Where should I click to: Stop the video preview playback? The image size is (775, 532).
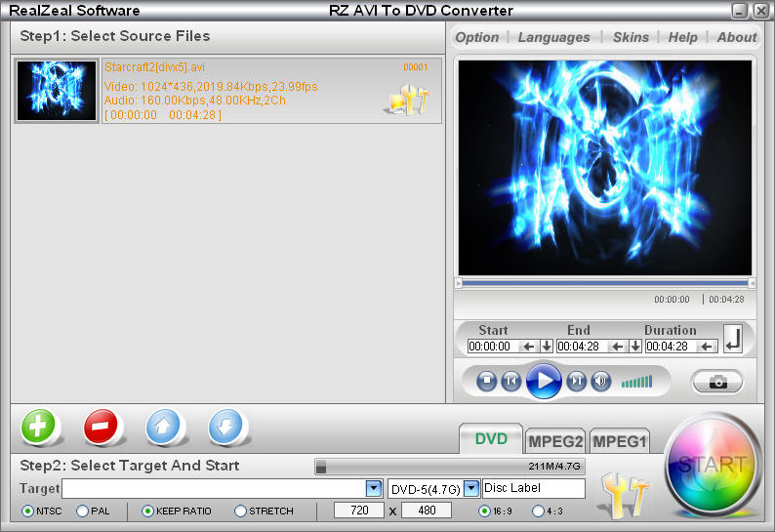point(487,381)
